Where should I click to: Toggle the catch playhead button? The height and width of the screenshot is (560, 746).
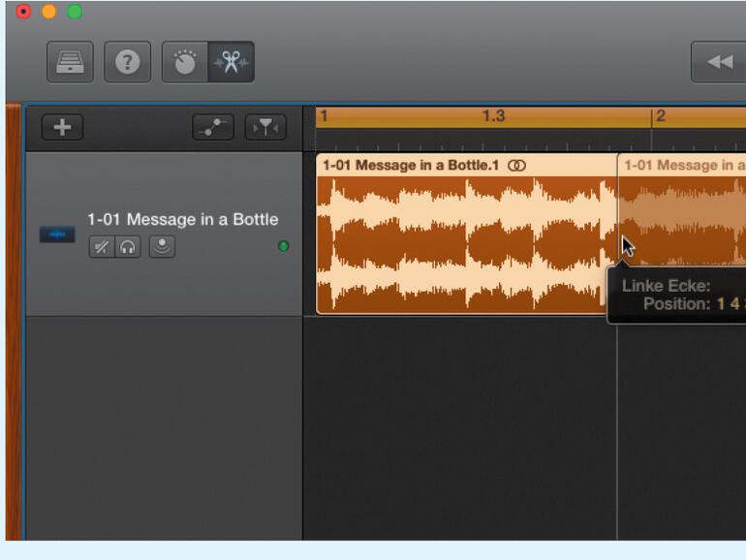click(x=265, y=127)
